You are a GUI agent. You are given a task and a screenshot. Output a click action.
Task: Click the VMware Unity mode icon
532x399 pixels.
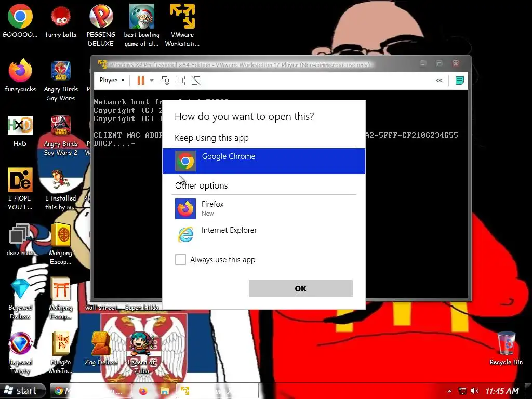coord(196,81)
